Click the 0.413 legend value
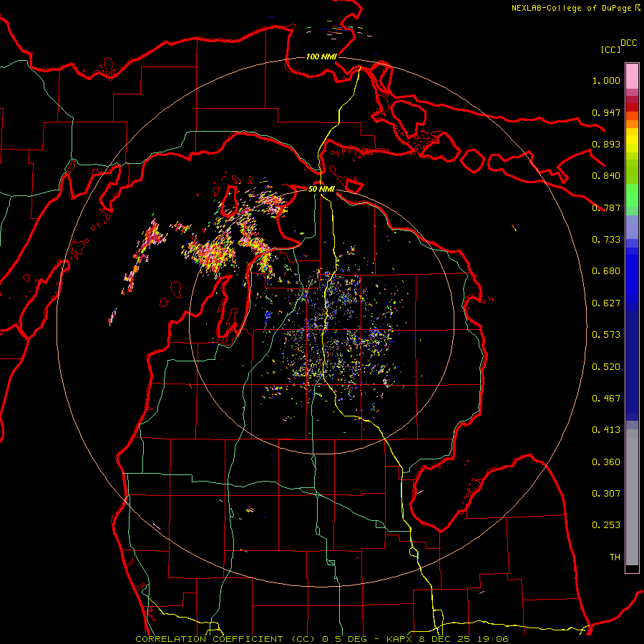644x644 pixels. [606, 430]
